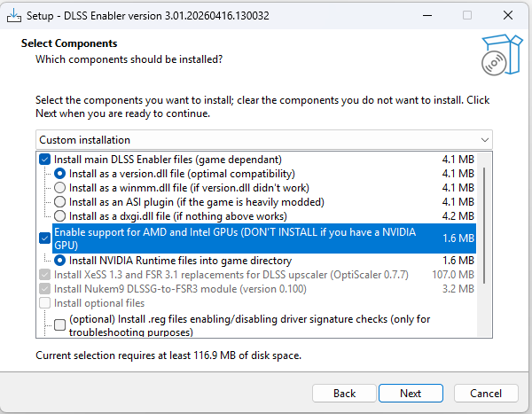Maximize the setup window
The height and width of the screenshot is (414, 532).
pos(466,15)
